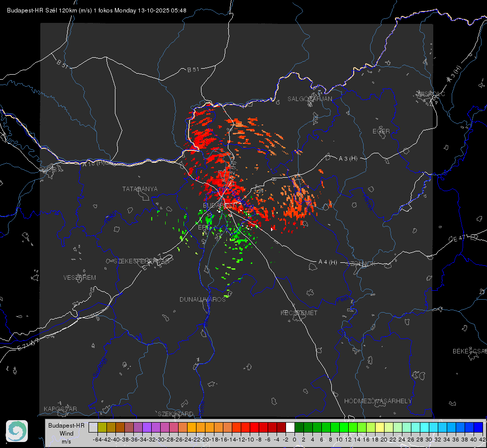The image size is (487, 448).
Task: Click the KAPOSVÁR city label
Action: (x=60, y=409)
